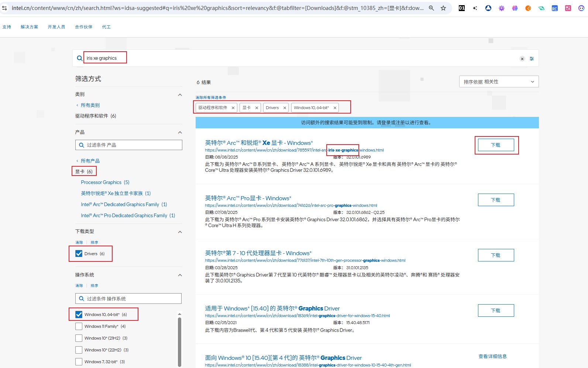Collapse the 操作系统 filter section
588x368 pixels.
coord(180,275)
